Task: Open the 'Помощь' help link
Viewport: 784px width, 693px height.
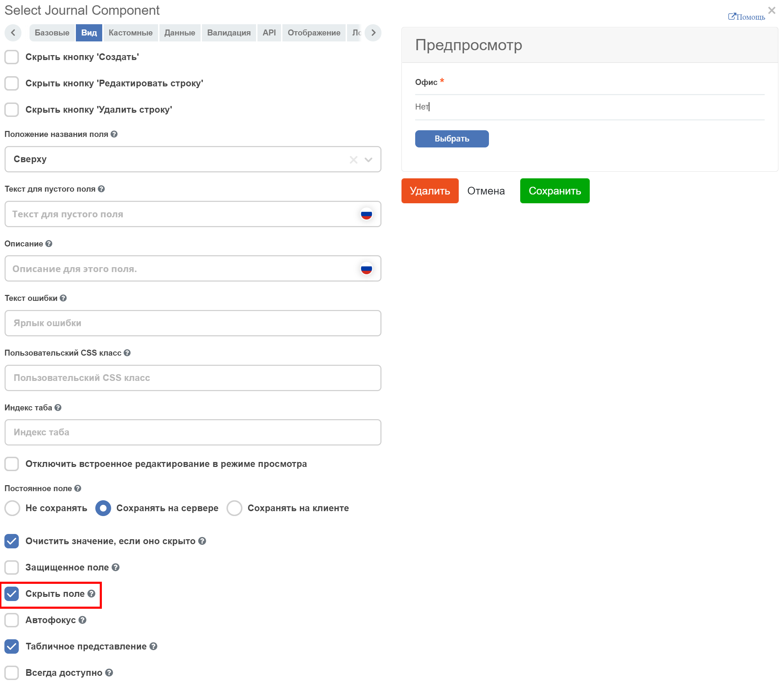Action: click(x=746, y=17)
